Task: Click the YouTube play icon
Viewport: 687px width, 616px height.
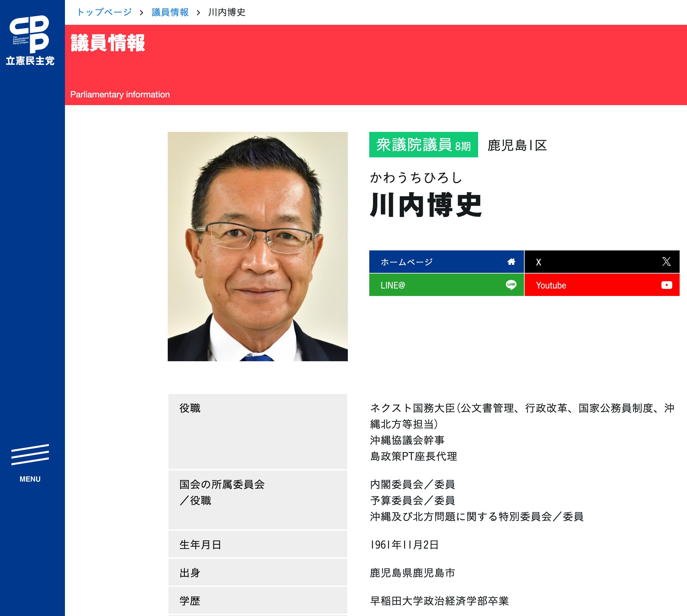Action: click(666, 285)
